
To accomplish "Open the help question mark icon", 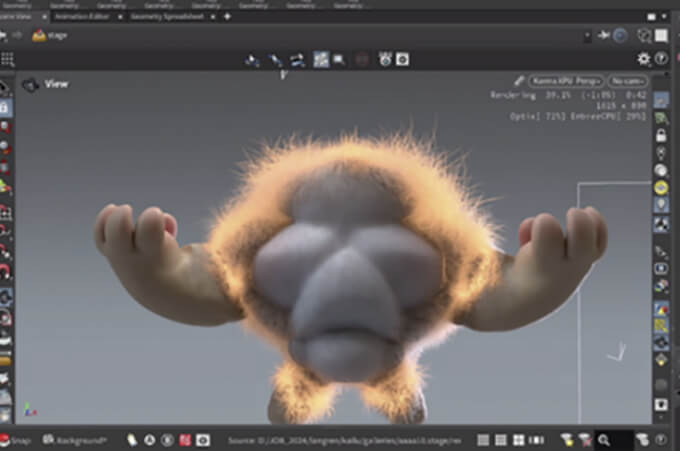I will click(x=661, y=59).
